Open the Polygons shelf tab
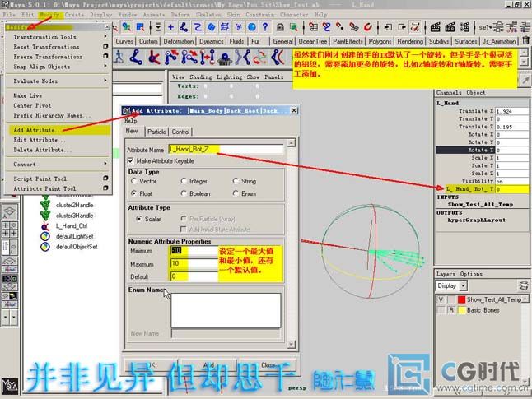Image resolution: width=532 pixels, height=399 pixels. (x=380, y=41)
